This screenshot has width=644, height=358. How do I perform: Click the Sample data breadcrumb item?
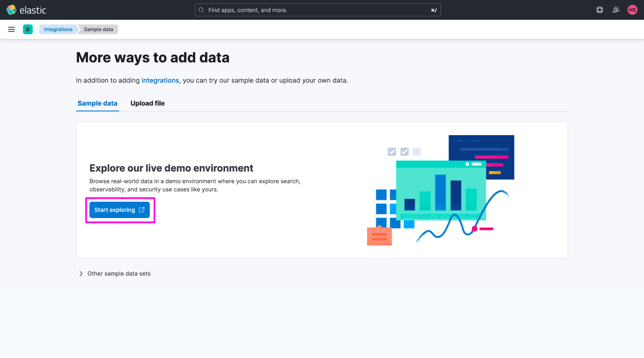[x=98, y=29]
